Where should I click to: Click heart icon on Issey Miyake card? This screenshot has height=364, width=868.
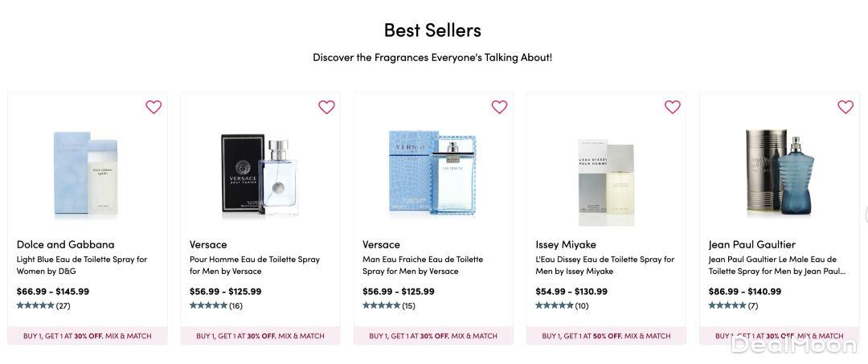coord(673,107)
